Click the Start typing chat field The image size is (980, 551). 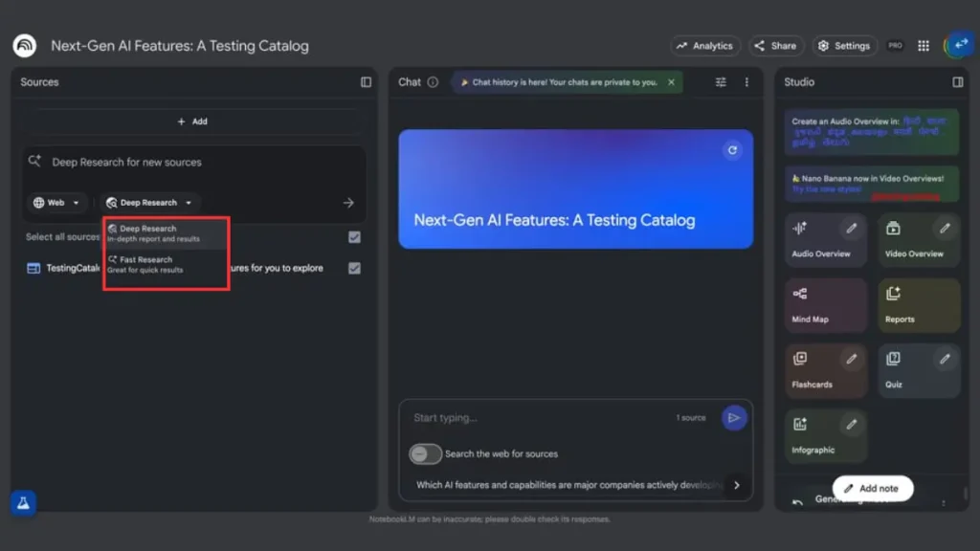pos(536,418)
